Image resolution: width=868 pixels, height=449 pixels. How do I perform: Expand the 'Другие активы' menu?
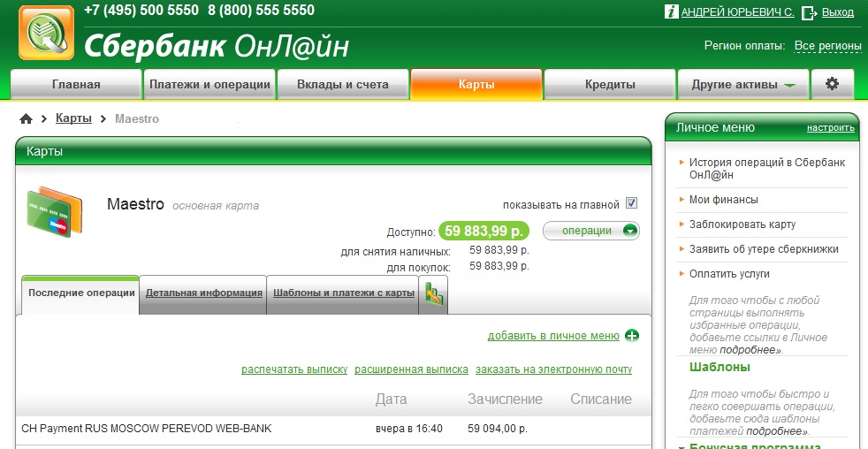coord(743,85)
